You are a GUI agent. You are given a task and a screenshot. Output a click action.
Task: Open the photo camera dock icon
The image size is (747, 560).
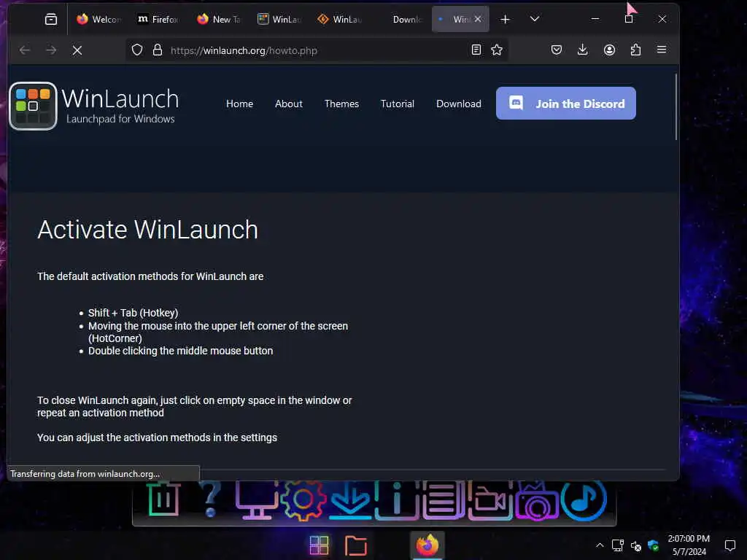click(536, 501)
